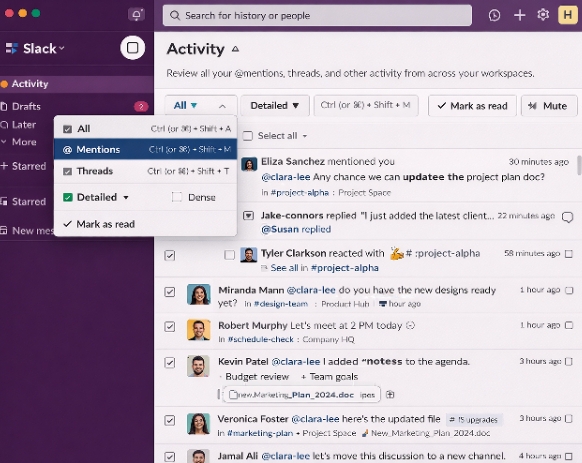582x463 pixels.
Task: Toggle the green Detailed checkbox in menu
Action: point(68,197)
